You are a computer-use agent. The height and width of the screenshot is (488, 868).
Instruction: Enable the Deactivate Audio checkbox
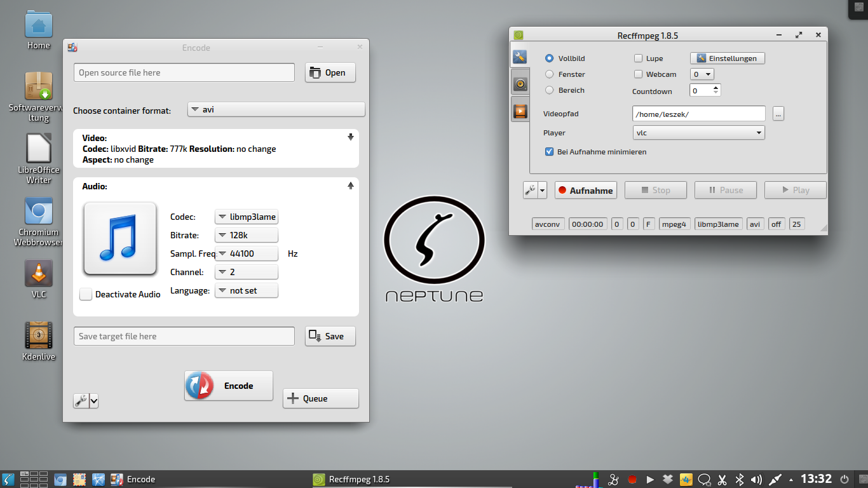click(x=86, y=294)
